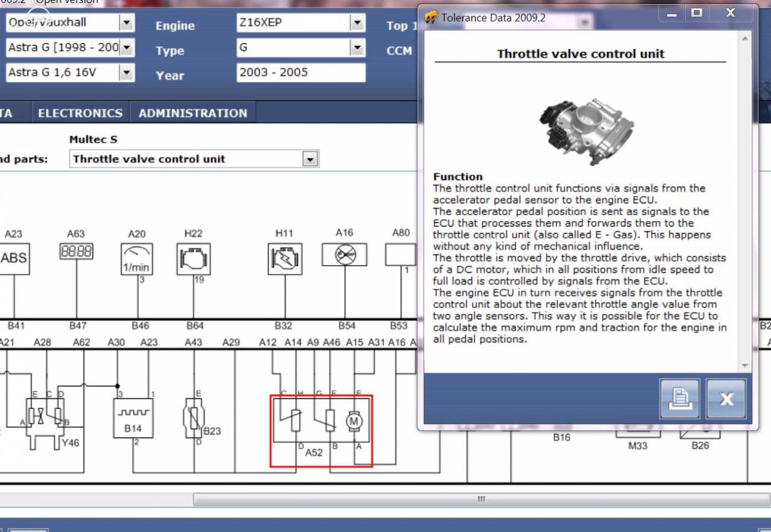Click connector pin label B32
Screen dimensions: 771x532
[x=283, y=326]
